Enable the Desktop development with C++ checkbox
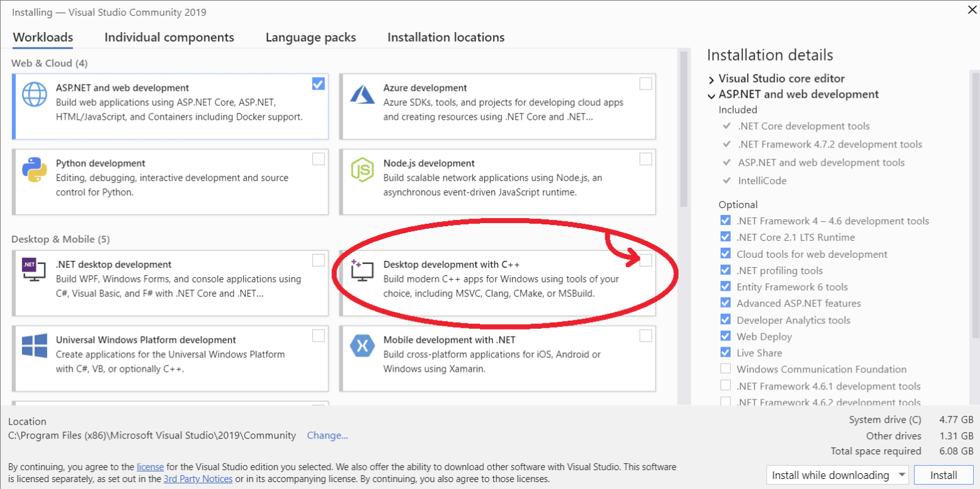 click(x=646, y=260)
